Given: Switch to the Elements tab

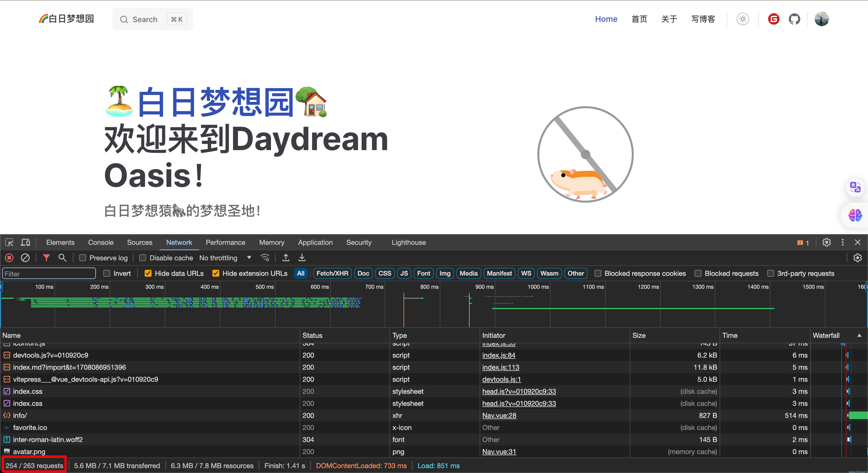Looking at the screenshot, I should pyautogui.click(x=60, y=243).
